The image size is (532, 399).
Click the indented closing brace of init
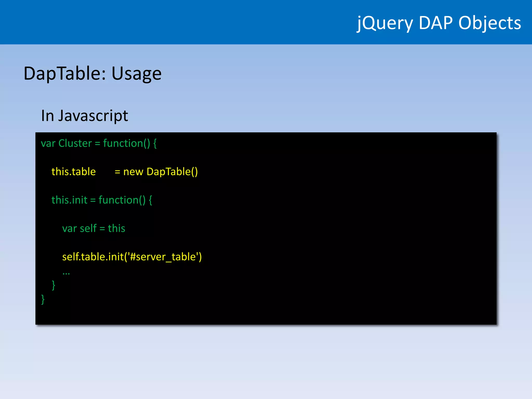pos(54,285)
